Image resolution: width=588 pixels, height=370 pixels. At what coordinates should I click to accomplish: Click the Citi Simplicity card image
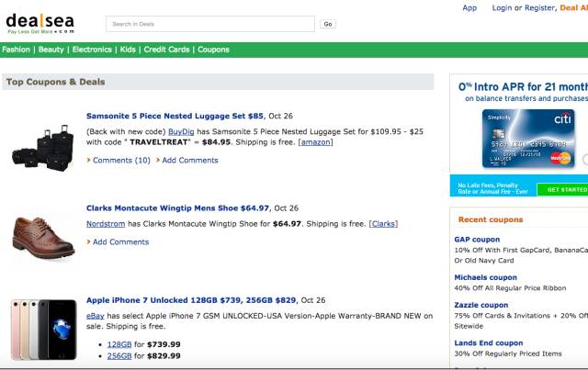(528, 139)
